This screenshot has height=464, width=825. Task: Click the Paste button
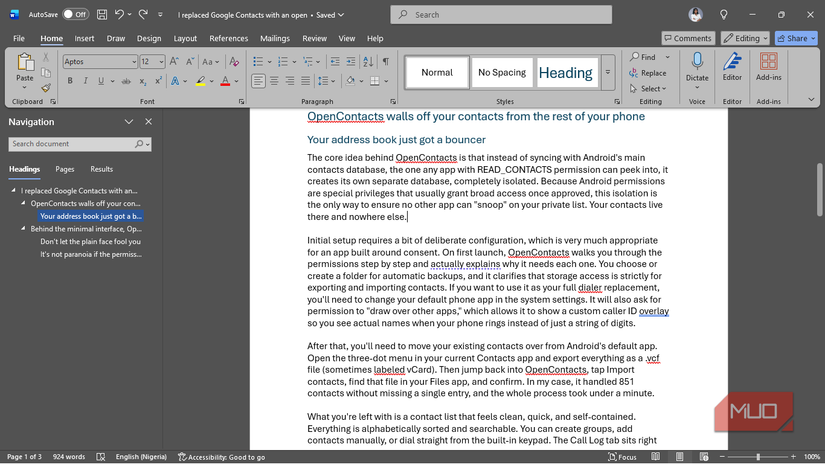coord(24,71)
